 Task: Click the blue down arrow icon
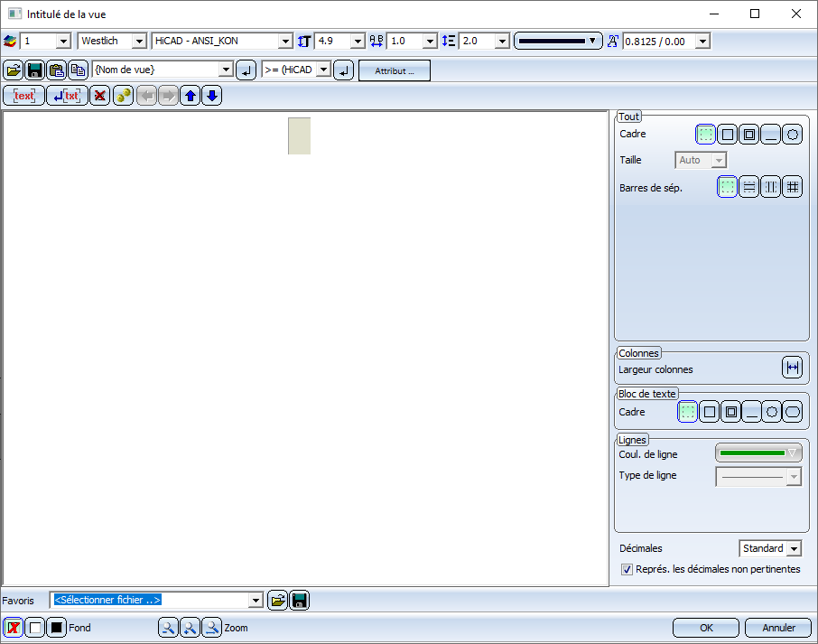coord(211,96)
